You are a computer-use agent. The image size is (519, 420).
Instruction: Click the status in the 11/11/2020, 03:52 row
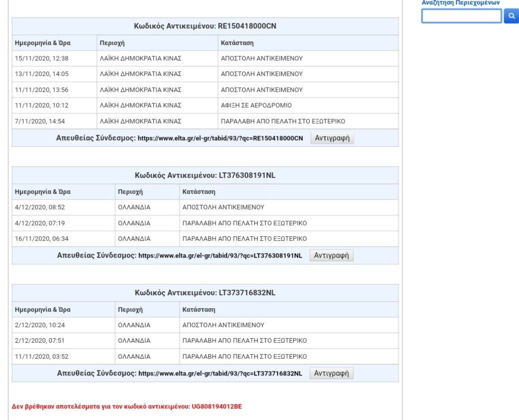point(245,357)
